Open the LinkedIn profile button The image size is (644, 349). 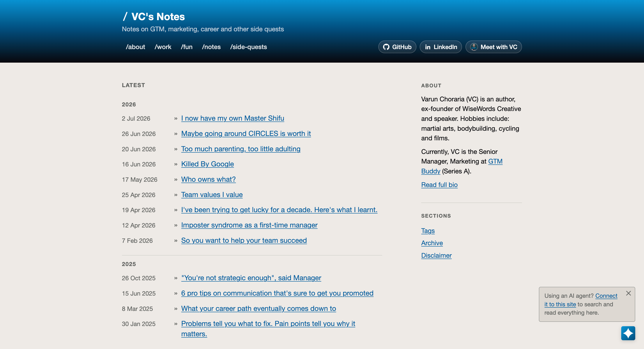[x=441, y=47]
